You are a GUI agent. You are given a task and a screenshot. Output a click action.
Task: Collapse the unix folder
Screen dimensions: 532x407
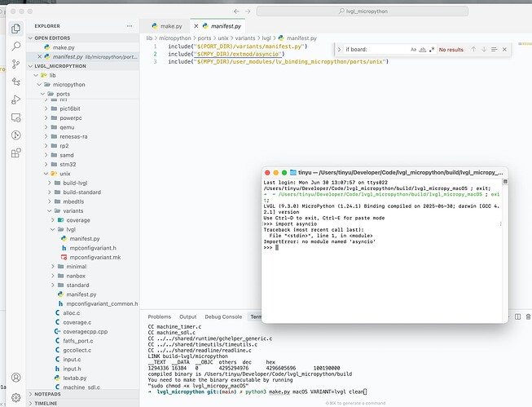tap(83, 174)
